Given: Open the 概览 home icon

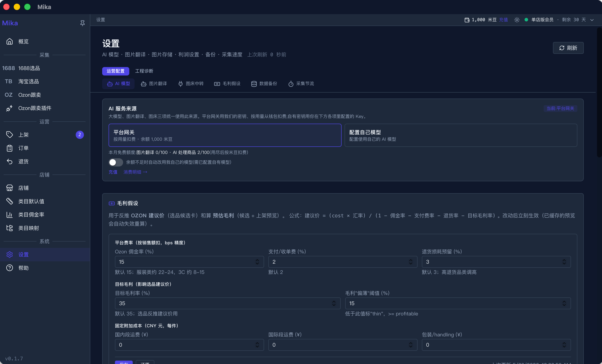Looking at the screenshot, I should 10,42.
